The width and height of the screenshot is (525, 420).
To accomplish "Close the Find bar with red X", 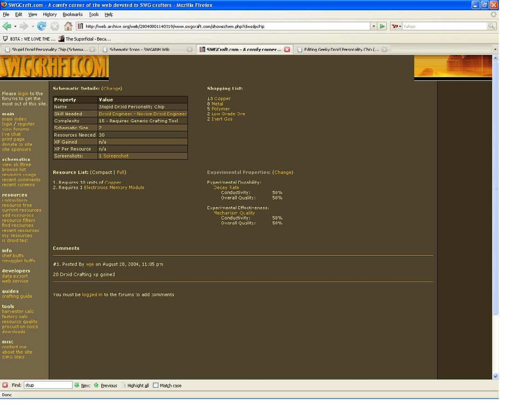I will [x=5, y=385].
